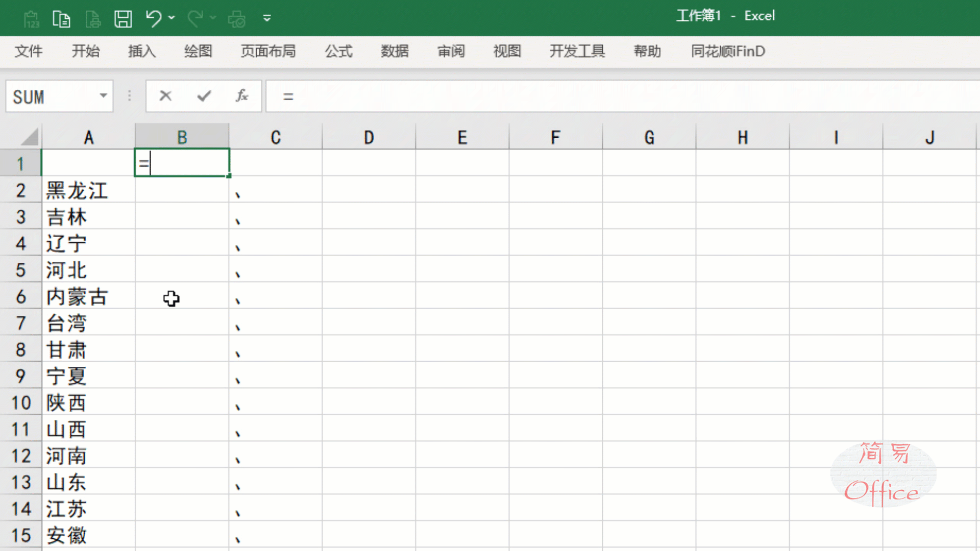
Task: Click the paste values icon in quick access toolbar
Action: click(31, 19)
